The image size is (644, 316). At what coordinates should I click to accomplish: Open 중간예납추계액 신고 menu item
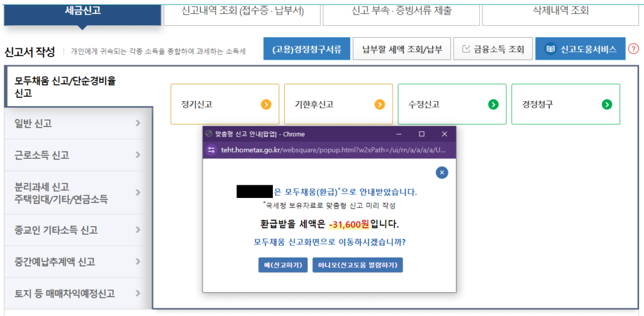pos(78,262)
